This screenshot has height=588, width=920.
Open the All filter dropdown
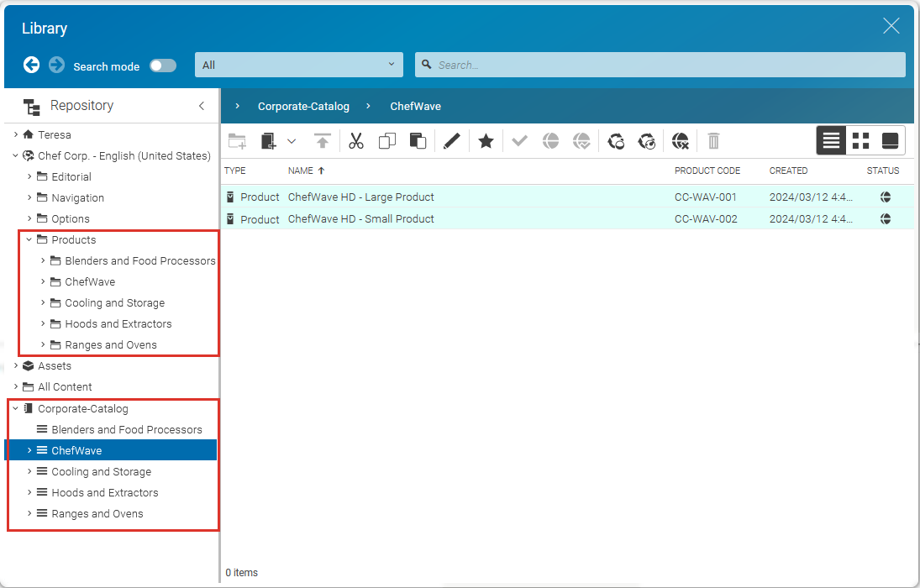pos(298,65)
